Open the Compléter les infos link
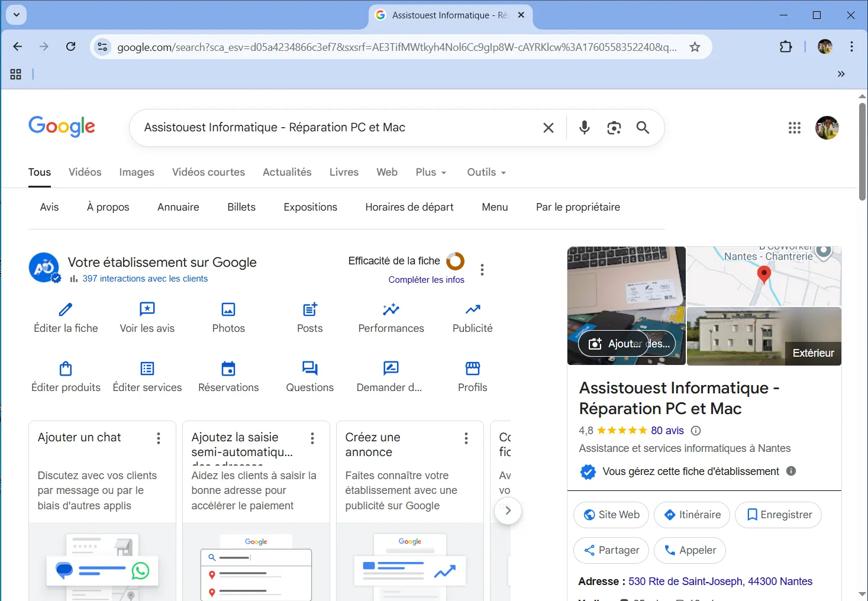This screenshot has height=601, width=868. [x=426, y=280]
